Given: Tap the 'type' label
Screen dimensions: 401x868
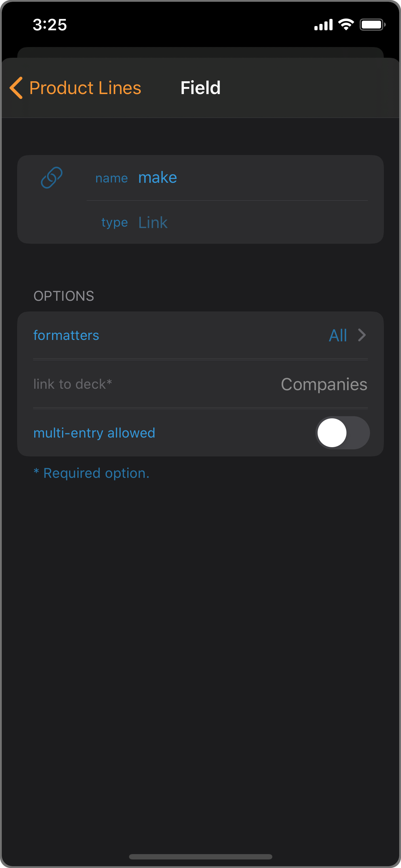Looking at the screenshot, I should pos(114,223).
